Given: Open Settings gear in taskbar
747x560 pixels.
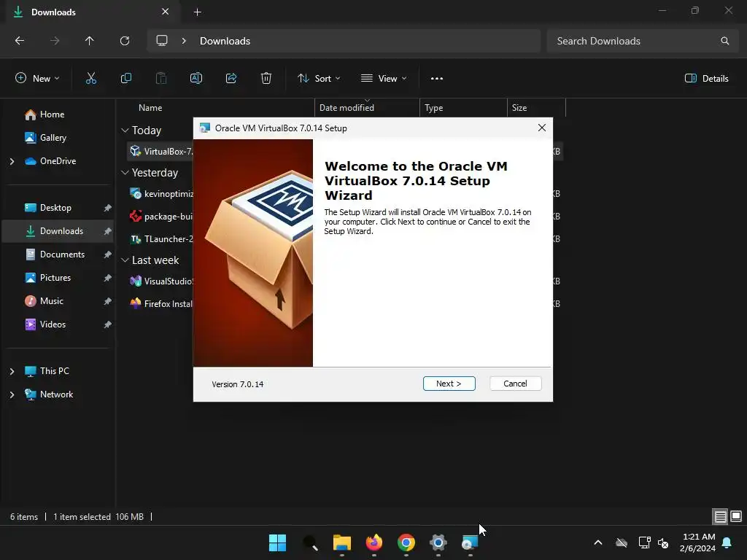Looking at the screenshot, I should coord(438,542).
